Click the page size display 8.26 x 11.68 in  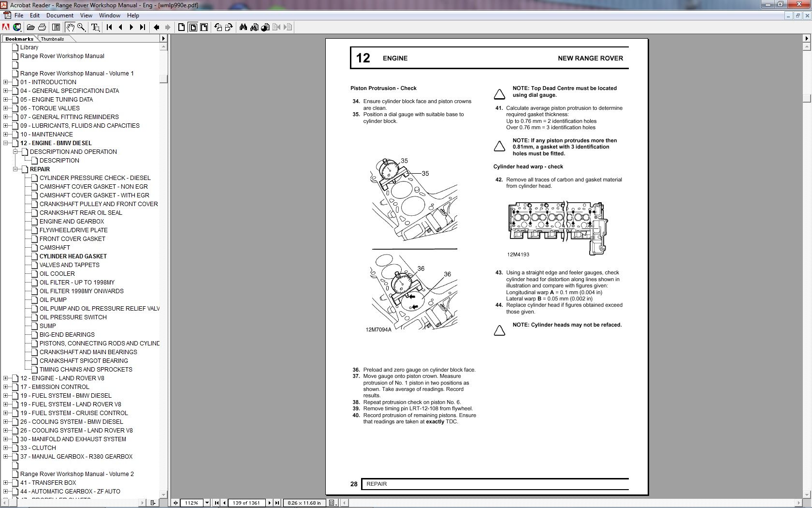pos(304,503)
